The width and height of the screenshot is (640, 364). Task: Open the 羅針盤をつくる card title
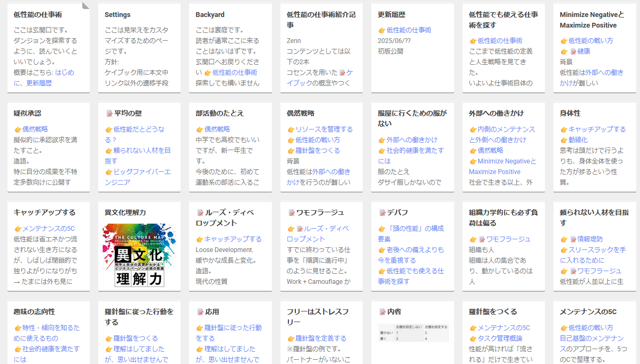coord(493,311)
